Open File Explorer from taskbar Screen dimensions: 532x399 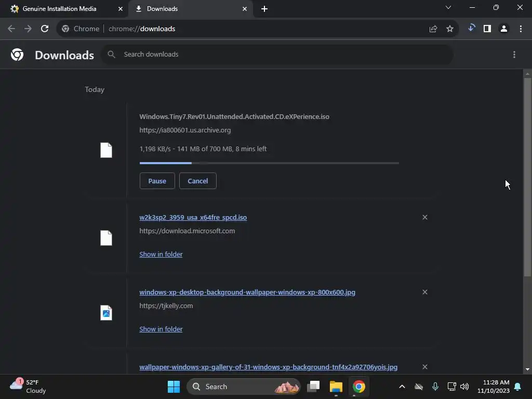click(336, 387)
